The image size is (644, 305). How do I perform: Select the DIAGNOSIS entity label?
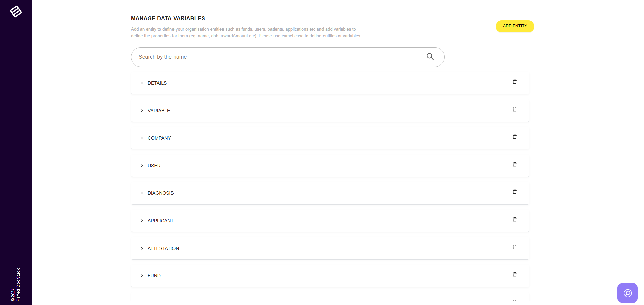(160, 193)
